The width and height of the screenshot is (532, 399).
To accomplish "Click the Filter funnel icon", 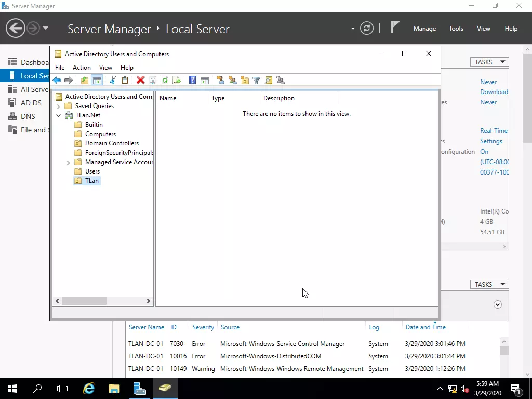I will pyautogui.click(x=257, y=81).
